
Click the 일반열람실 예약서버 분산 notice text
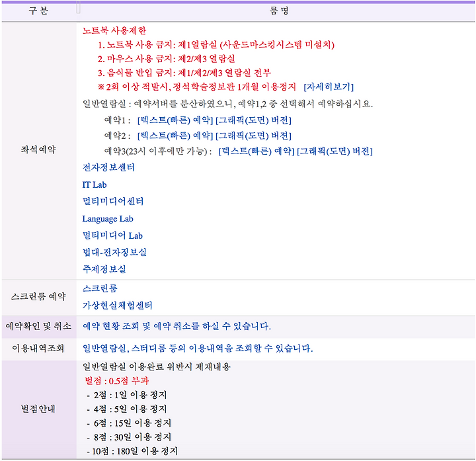[227, 104]
